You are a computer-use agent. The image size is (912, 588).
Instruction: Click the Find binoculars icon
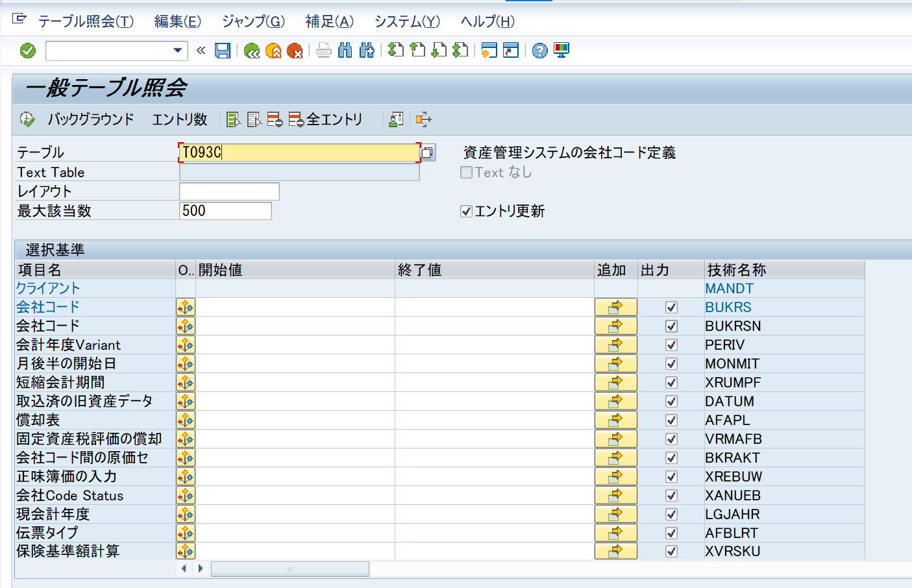point(345,51)
